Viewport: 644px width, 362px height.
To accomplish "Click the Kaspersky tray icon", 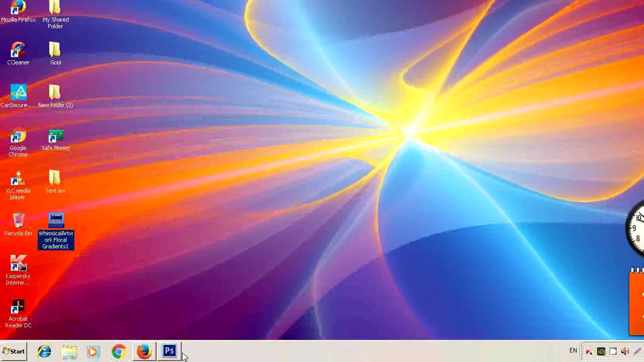I will pyautogui.click(x=589, y=351).
